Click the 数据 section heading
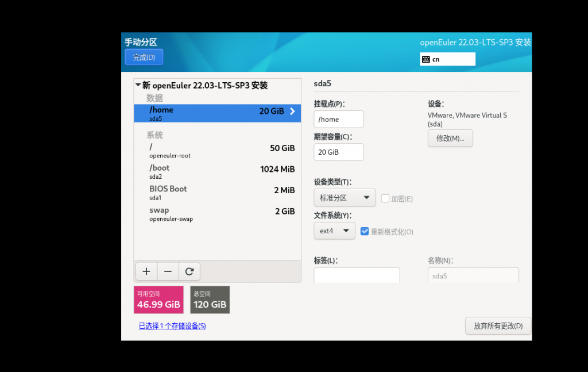588x372 pixels. point(154,98)
